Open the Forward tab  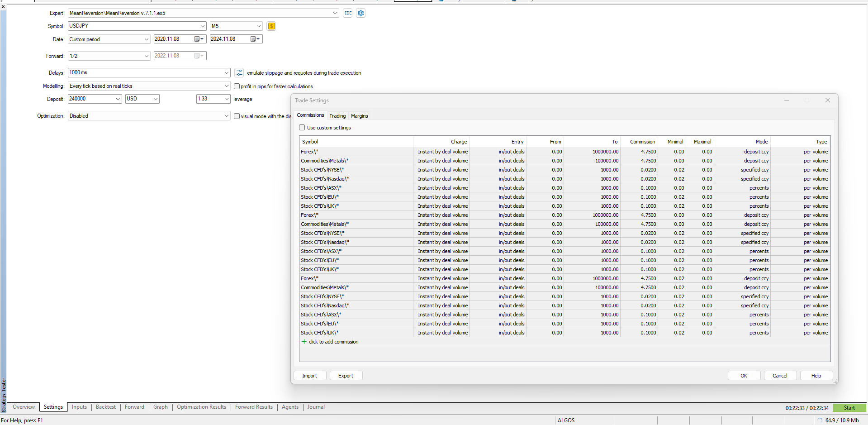point(134,407)
